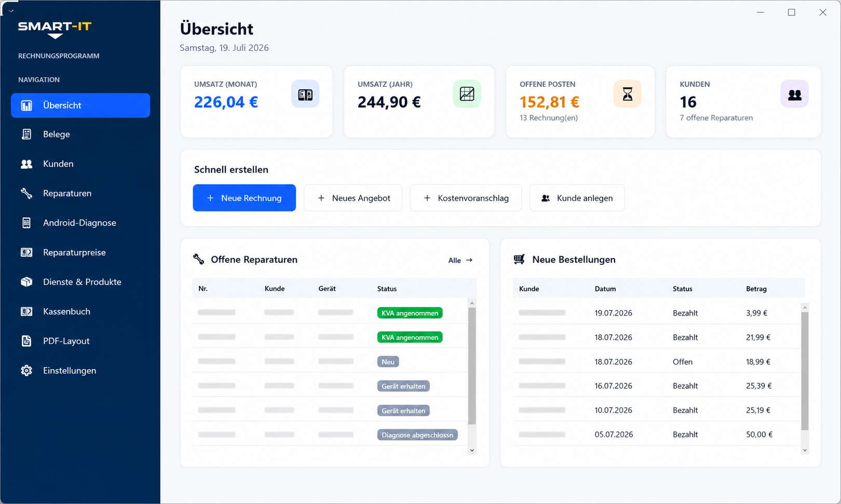Click the 50,00 € order amount
The image size is (841, 504).
point(759,434)
